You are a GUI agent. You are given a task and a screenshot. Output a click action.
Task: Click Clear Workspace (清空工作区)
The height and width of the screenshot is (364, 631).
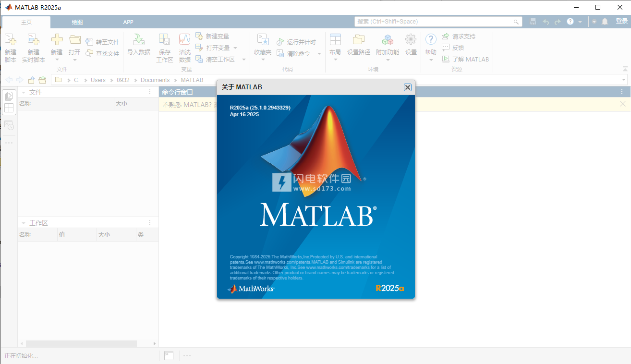[x=215, y=60]
